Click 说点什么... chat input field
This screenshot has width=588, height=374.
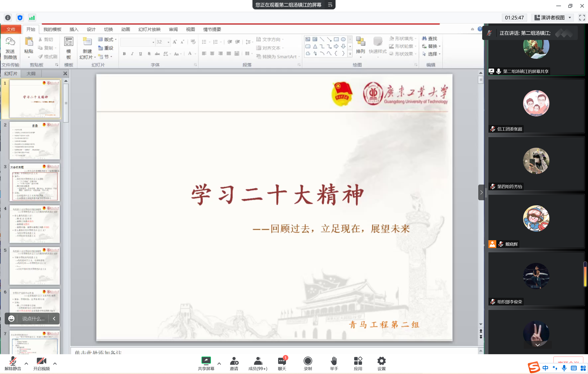coord(33,318)
